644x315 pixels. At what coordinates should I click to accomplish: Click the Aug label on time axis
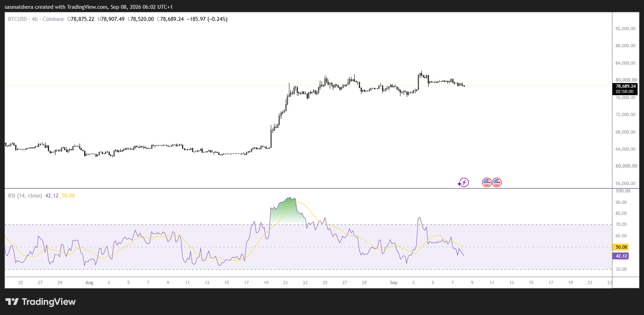tap(89, 283)
